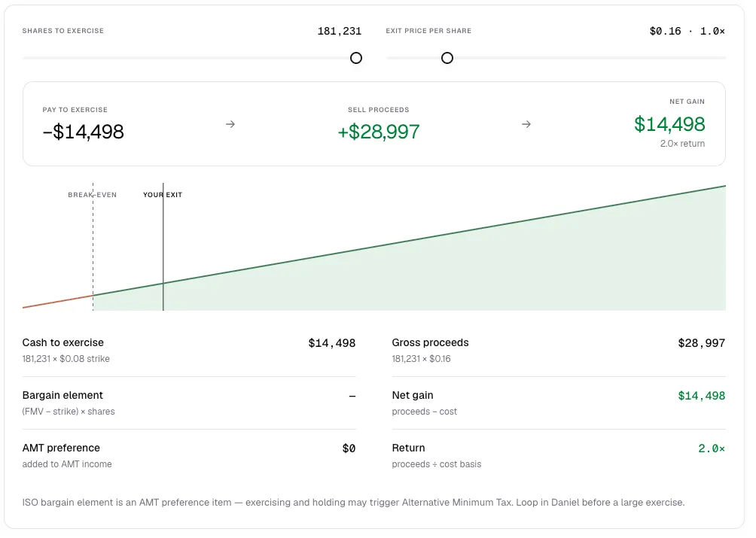Click the AMT preference row
The width and height of the screenshot is (756, 538).
(189, 456)
